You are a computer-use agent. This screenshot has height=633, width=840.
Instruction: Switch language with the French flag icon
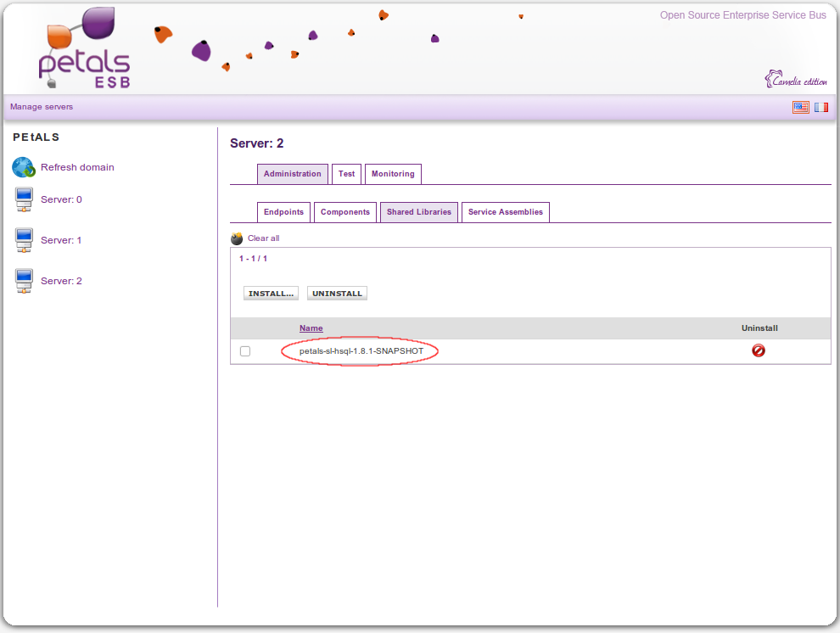820,107
